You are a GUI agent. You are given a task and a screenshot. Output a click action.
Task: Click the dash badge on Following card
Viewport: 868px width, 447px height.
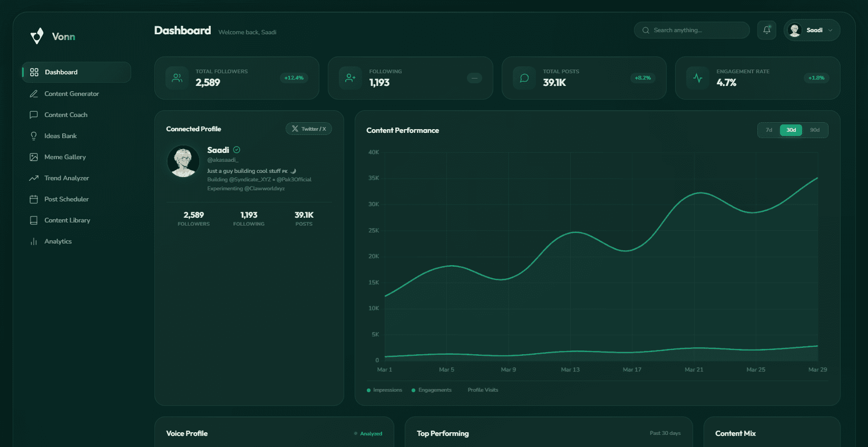[x=474, y=78]
